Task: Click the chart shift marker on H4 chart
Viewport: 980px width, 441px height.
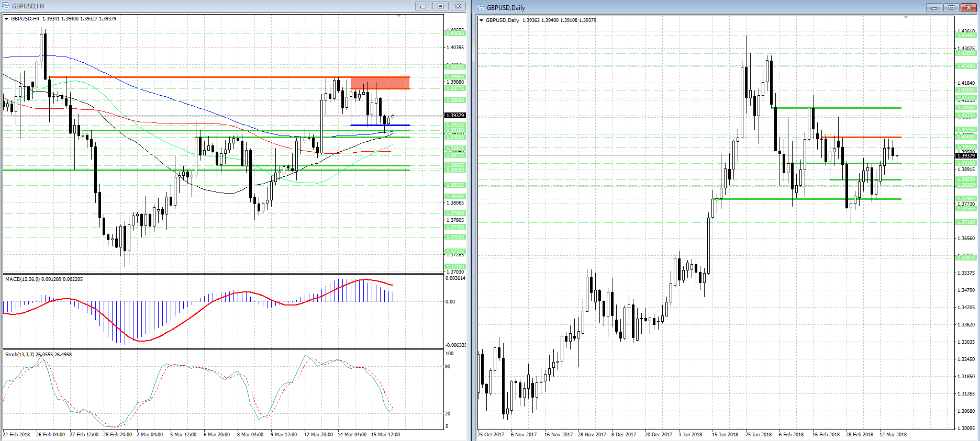Action: pos(399,17)
